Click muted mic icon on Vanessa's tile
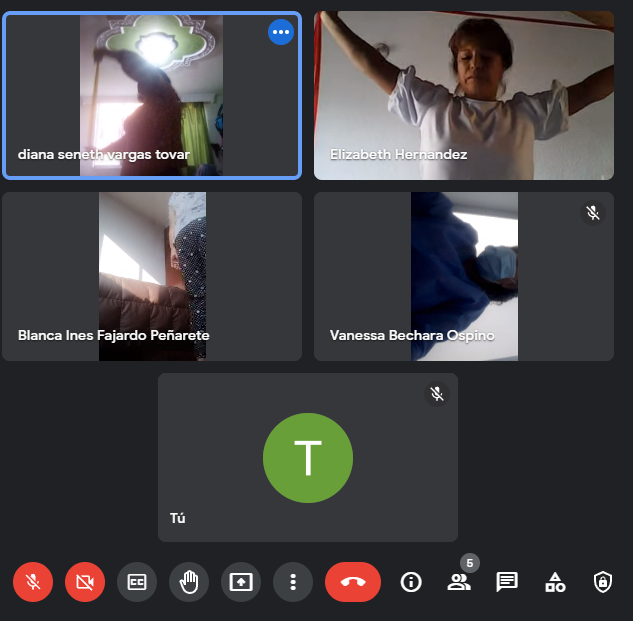633x621 pixels. [x=593, y=213]
